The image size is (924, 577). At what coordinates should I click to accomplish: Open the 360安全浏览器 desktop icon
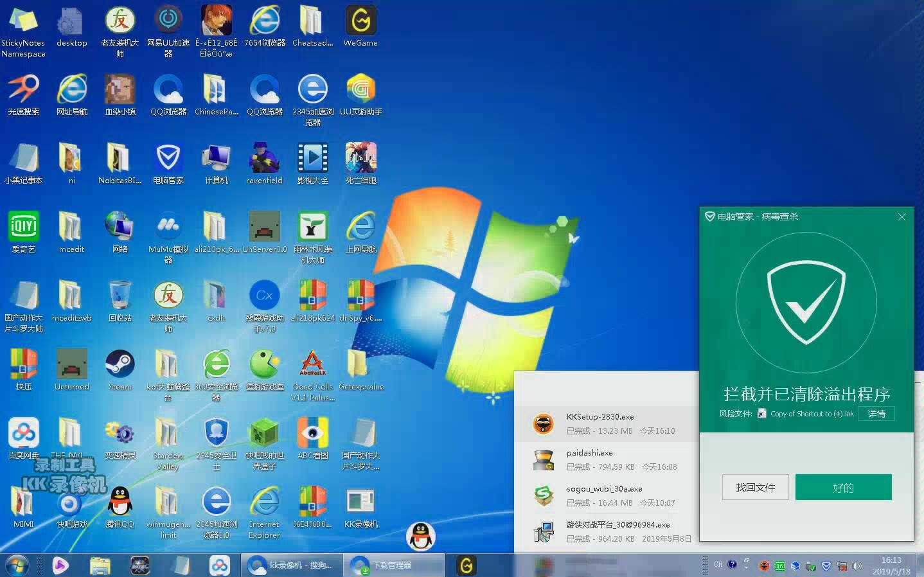pyautogui.click(x=217, y=374)
